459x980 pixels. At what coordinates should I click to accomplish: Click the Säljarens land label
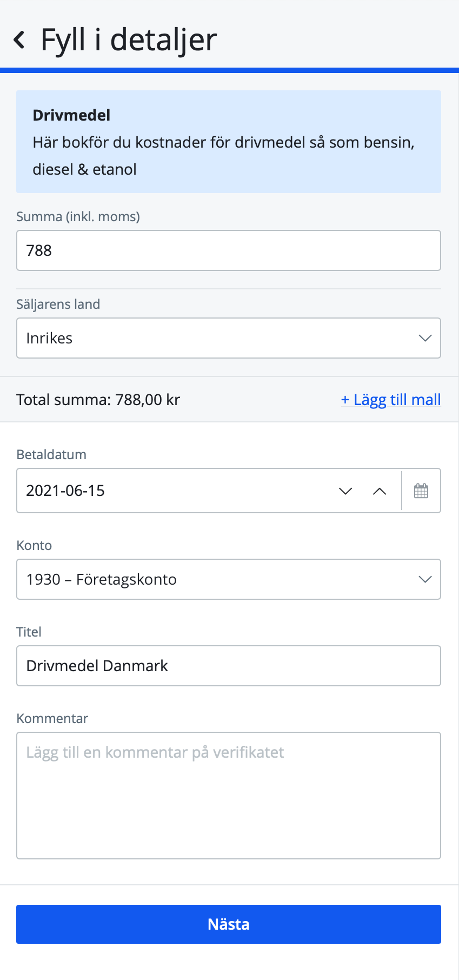[58, 304]
